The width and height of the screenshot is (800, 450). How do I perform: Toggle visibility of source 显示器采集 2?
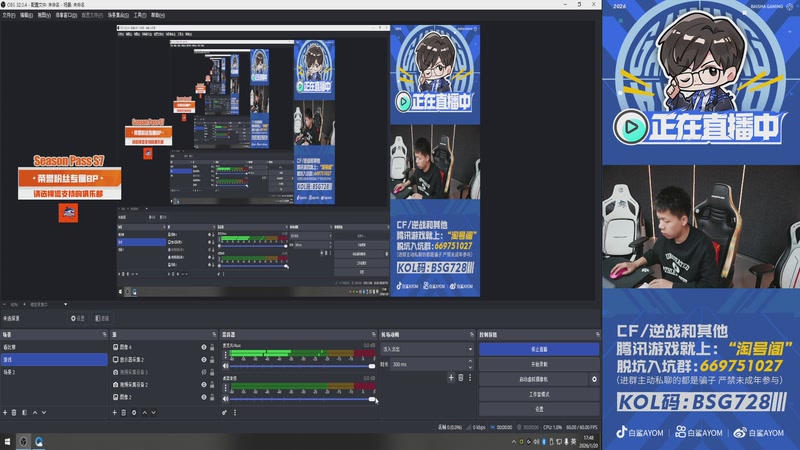tap(204, 360)
